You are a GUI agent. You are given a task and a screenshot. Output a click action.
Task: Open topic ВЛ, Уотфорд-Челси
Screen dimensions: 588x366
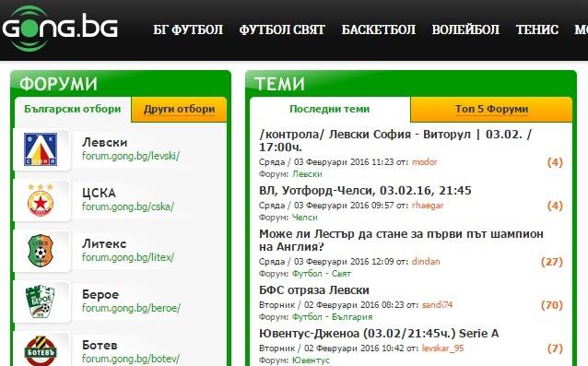click(x=365, y=191)
